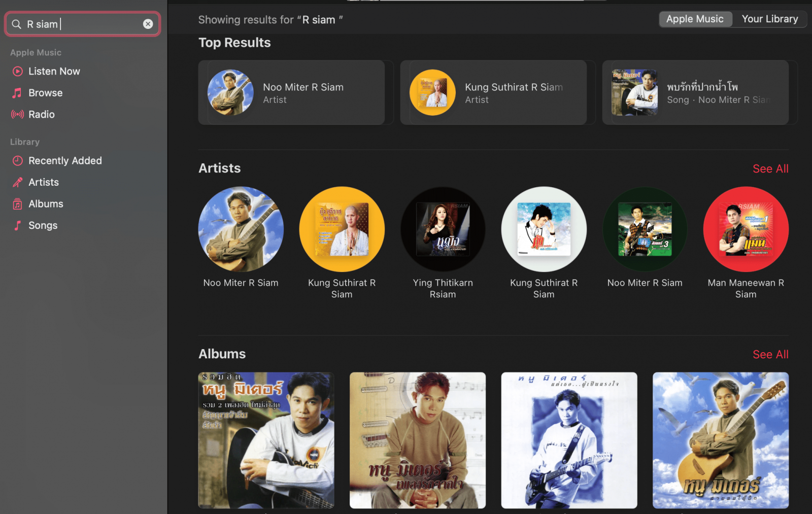Select Ying Thitikarn Rsiam artist
Screen dimensions: 812x514
(443, 229)
